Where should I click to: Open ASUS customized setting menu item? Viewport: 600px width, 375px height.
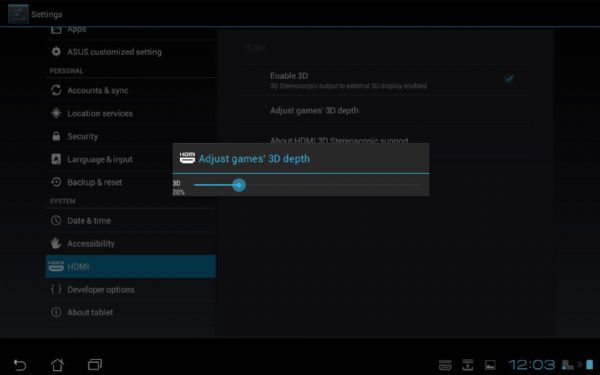130,52
